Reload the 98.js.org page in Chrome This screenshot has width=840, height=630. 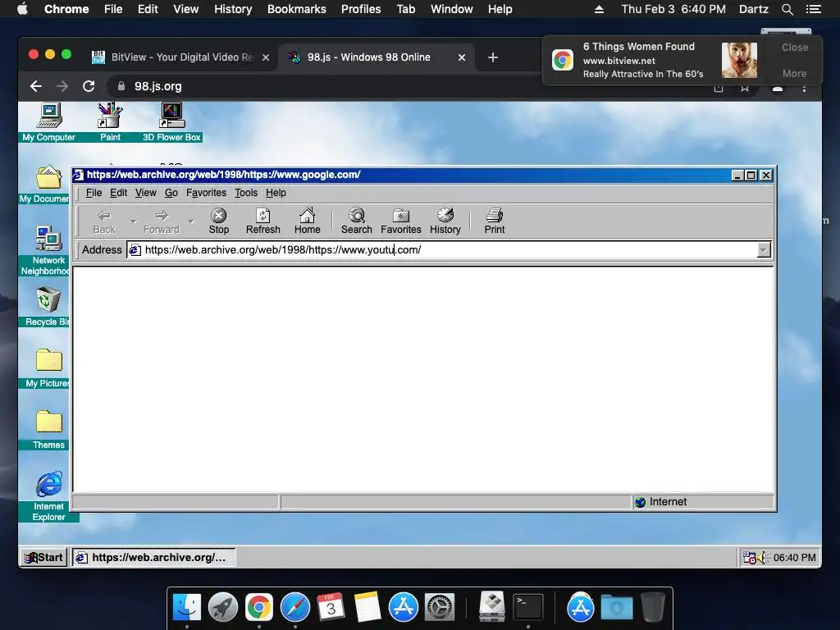pyautogui.click(x=89, y=86)
